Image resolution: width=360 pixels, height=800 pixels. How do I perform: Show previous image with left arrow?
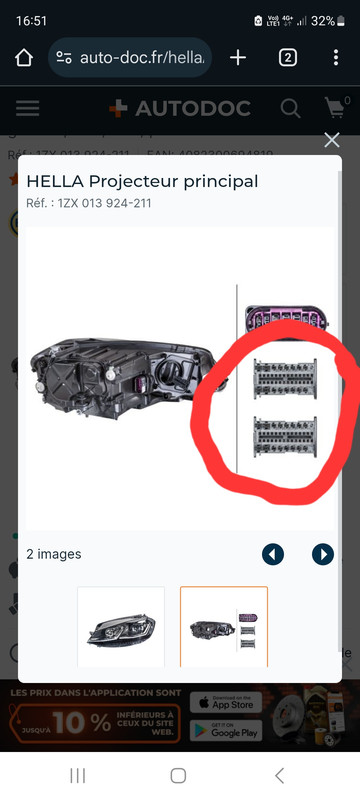273,554
